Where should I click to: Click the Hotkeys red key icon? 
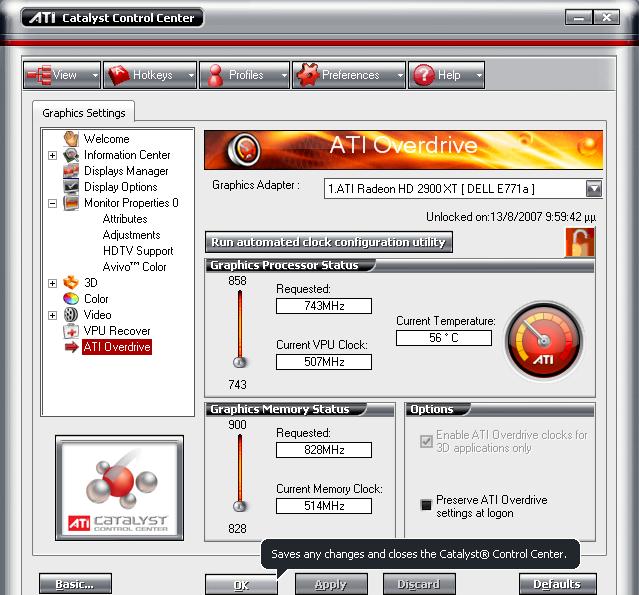[x=119, y=75]
